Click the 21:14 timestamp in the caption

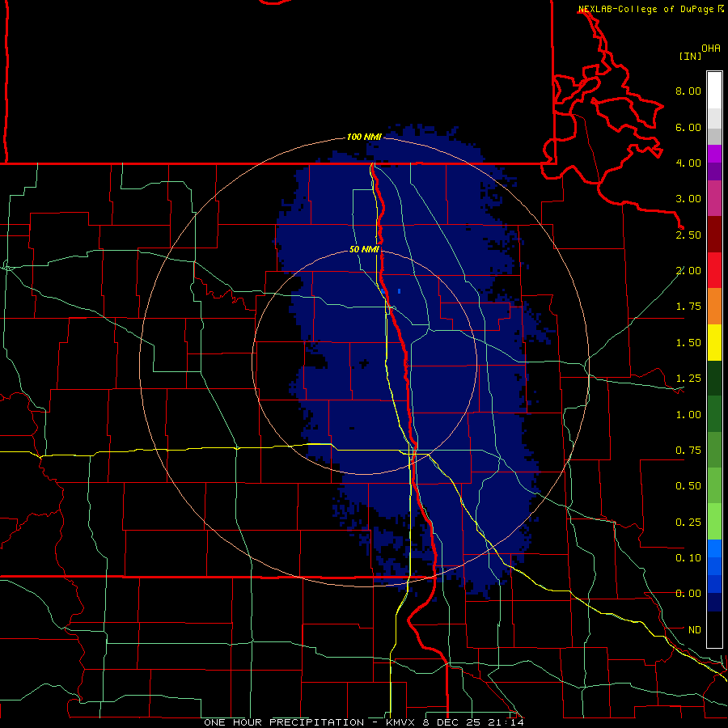coord(506,722)
